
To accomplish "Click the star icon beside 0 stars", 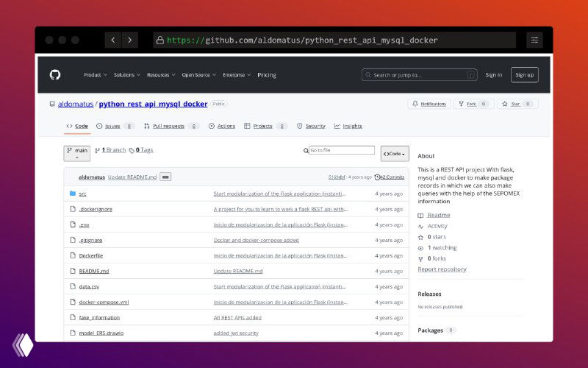I will click(420, 237).
